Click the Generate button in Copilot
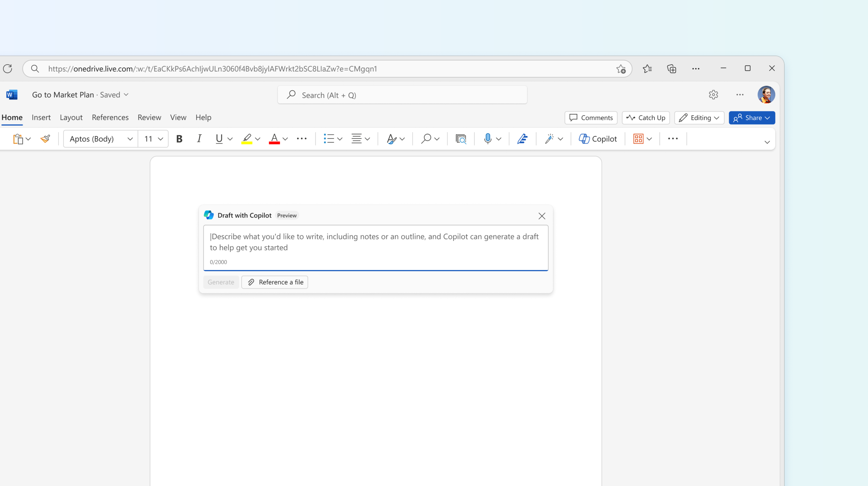The height and width of the screenshot is (486, 868). click(221, 282)
